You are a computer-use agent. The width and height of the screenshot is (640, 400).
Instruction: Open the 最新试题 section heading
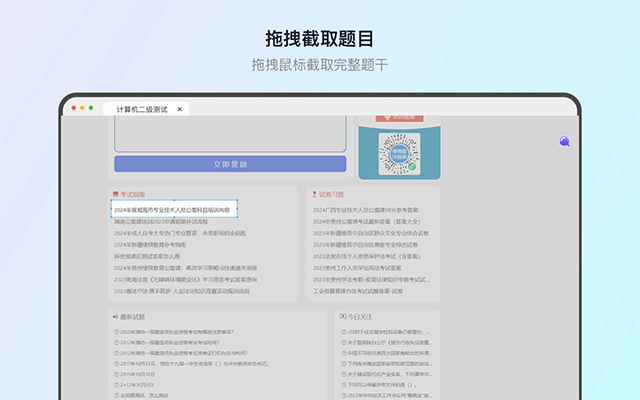click(133, 317)
